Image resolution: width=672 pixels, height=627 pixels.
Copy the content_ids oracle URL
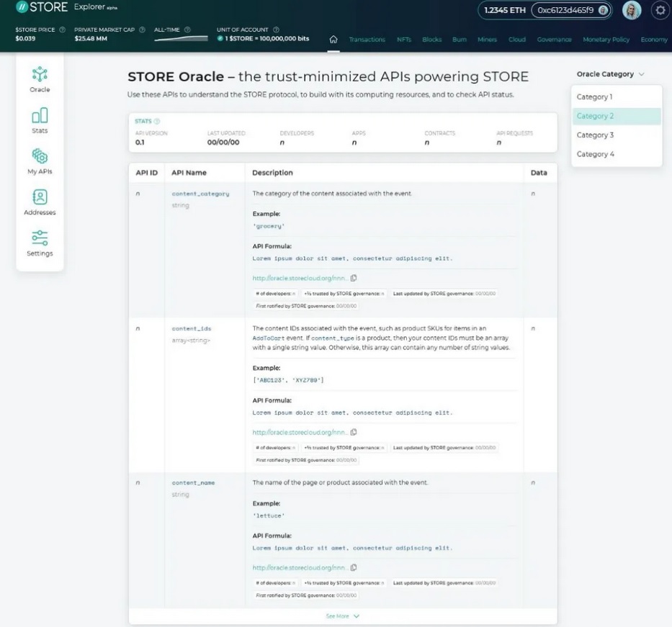[354, 433]
